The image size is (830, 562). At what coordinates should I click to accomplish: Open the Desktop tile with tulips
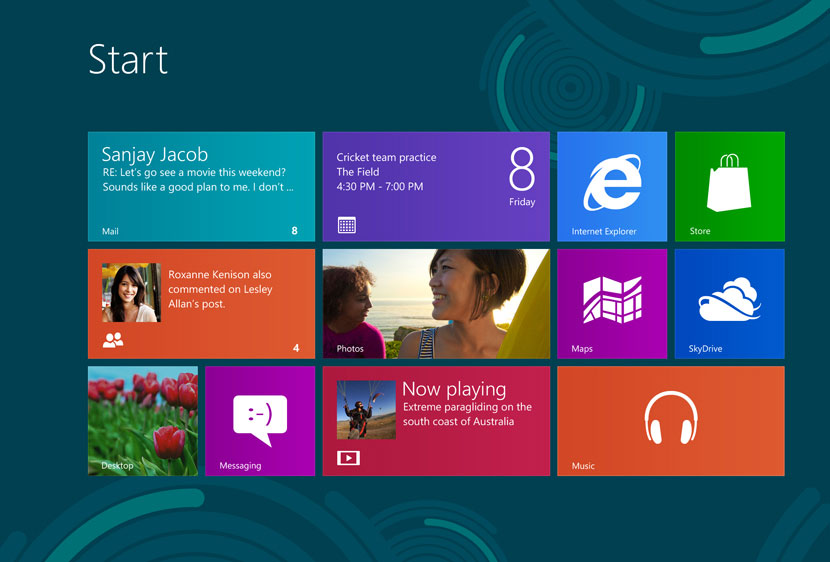(x=142, y=420)
